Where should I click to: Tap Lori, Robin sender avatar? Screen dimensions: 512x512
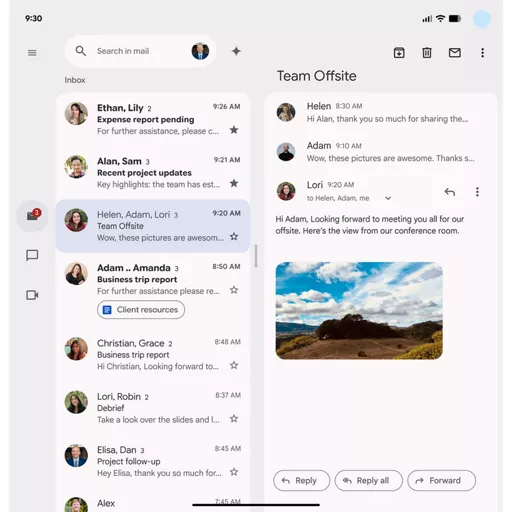76,402
